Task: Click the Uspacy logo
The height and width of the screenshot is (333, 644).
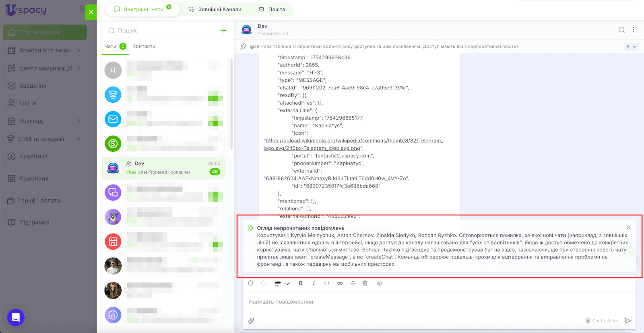Action: click(26, 10)
